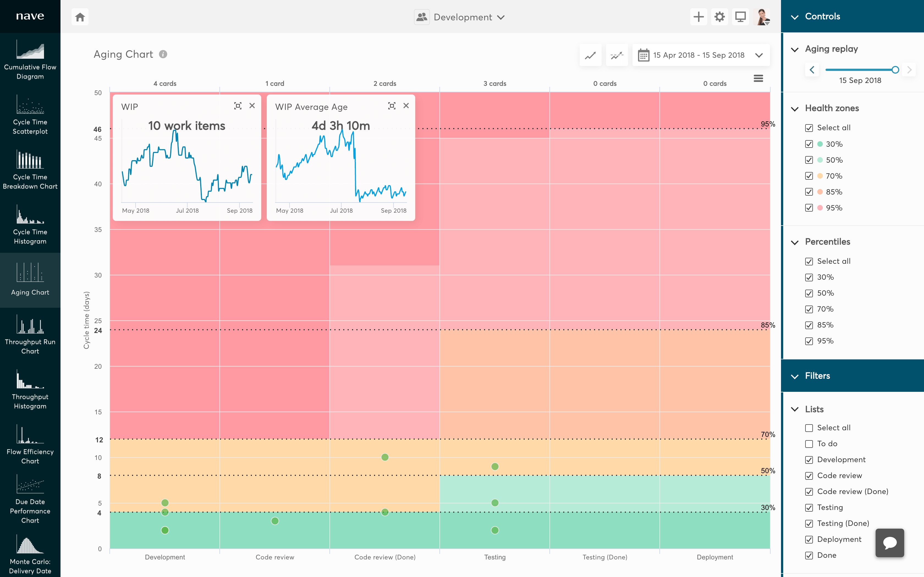Open the intercom chat bubble
924x577 pixels.
click(890, 543)
